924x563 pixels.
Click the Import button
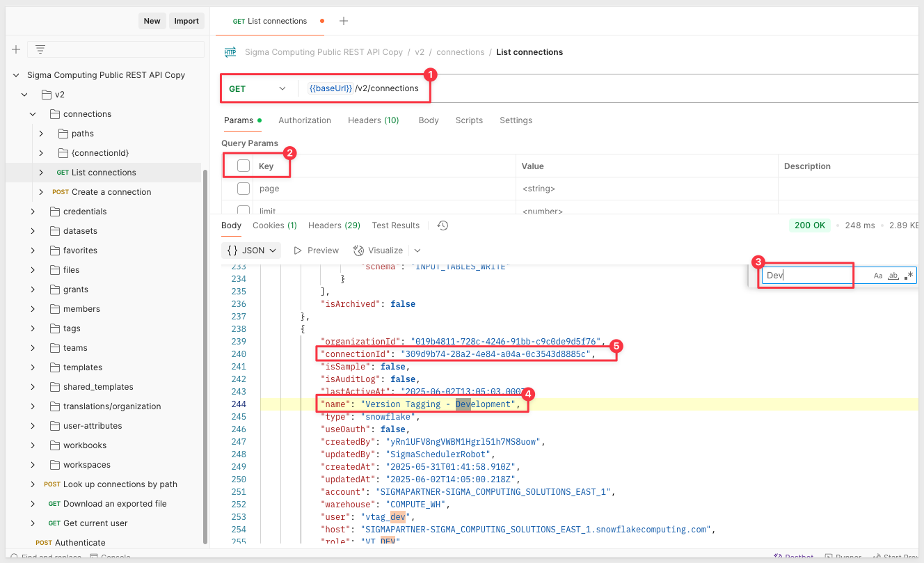pyautogui.click(x=186, y=21)
